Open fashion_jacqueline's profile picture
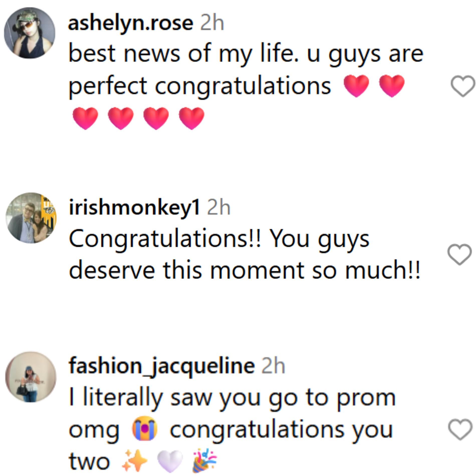476x476 pixels. (31, 377)
